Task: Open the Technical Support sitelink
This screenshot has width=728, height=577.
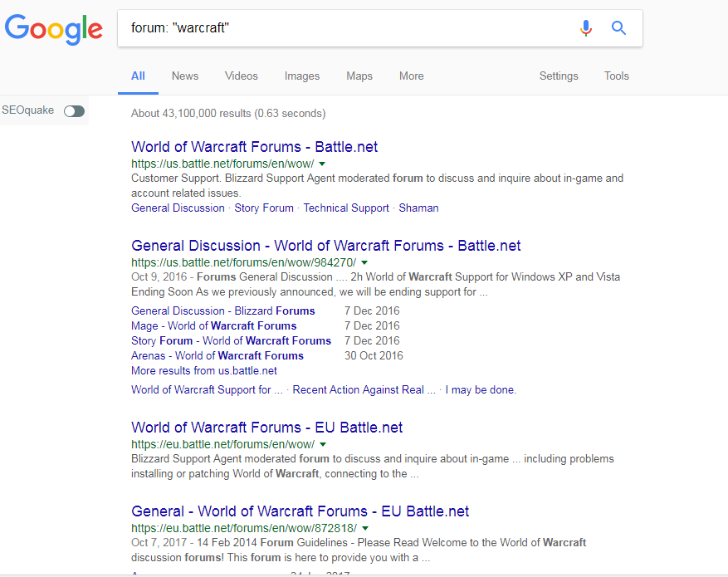Action: click(346, 208)
